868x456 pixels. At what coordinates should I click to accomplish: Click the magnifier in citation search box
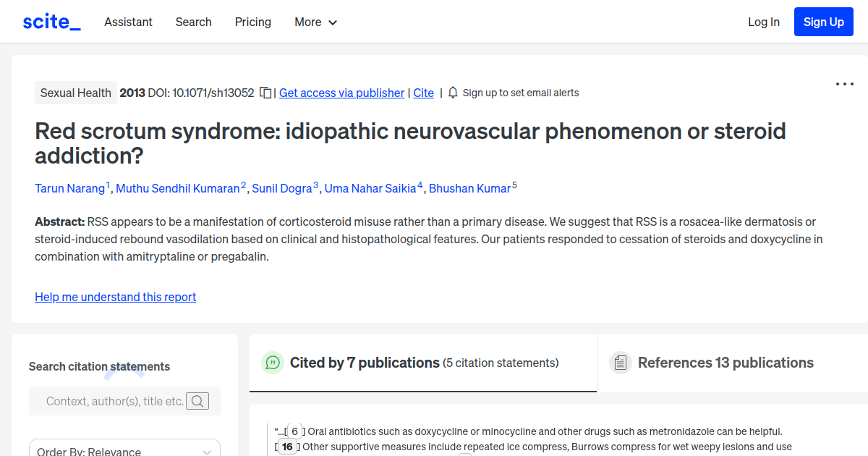pyautogui.click(x=197, y=400)
